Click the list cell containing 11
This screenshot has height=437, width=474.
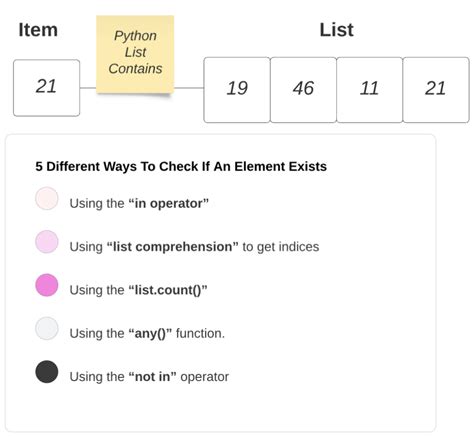point(369,90)
